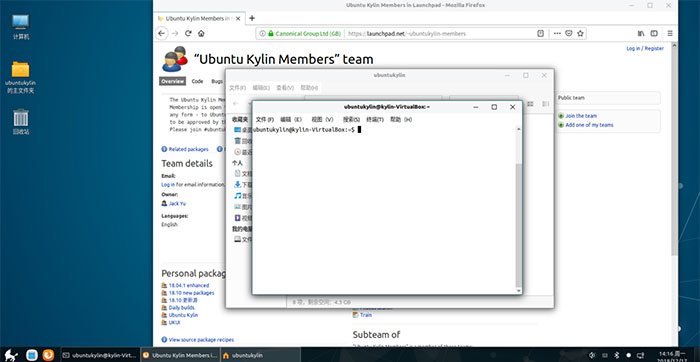Viewport: 700px width, 362px height.
Task: Open the Jack Yu owner link
Action: 177,204
